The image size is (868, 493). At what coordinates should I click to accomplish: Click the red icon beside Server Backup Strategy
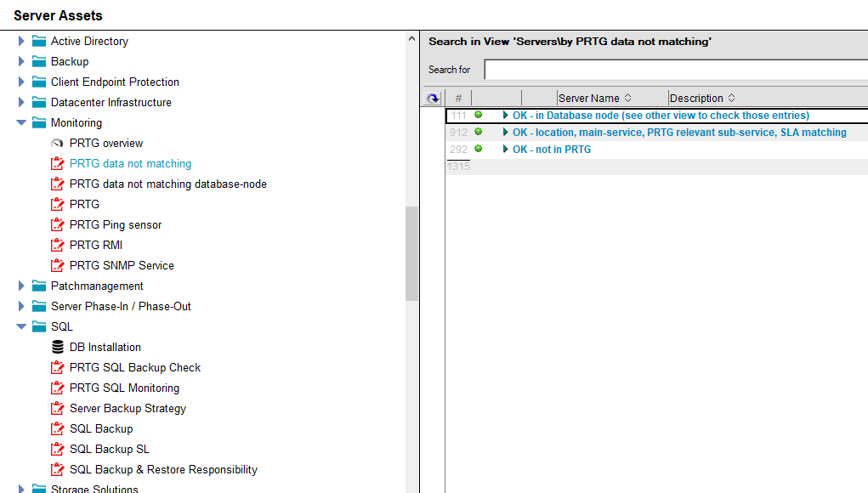[x=58, y=408]
